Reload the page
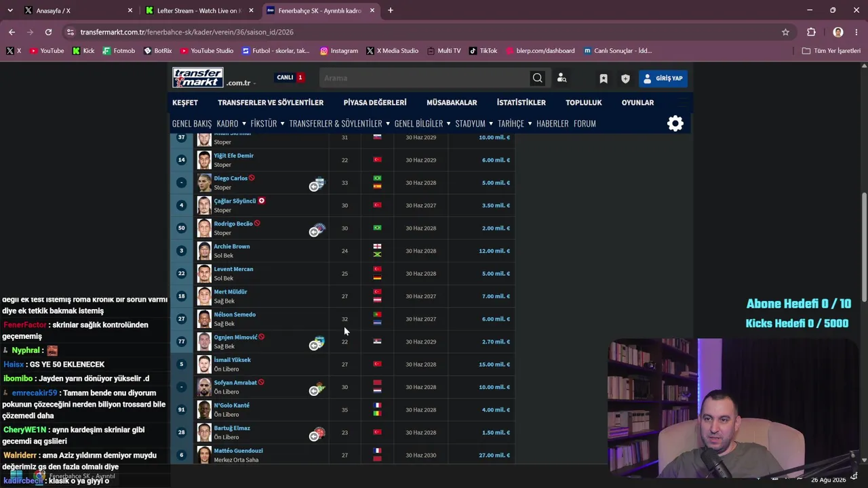 click(x=48, y=32)
